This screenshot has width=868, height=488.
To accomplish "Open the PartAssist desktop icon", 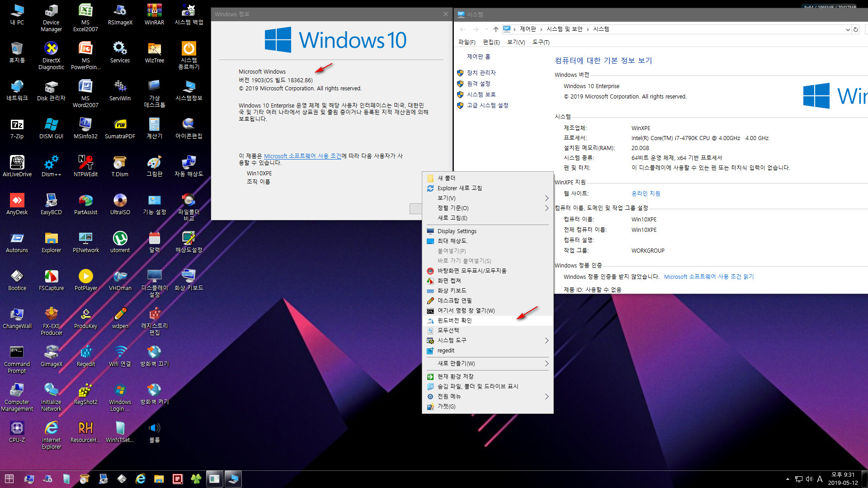I will (85, 205).
